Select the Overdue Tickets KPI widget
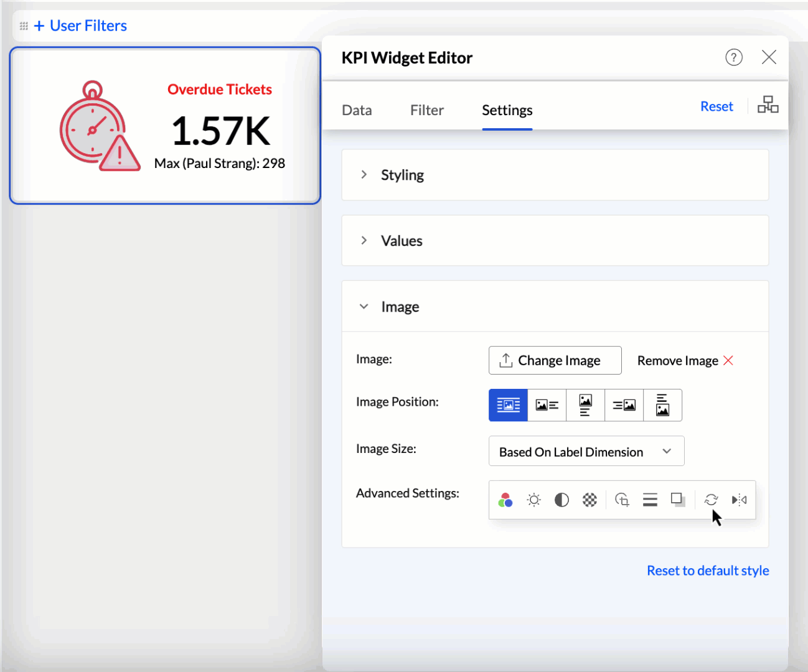Image resolution: width=808 pixels, height=672 pixels. (x=165, y=126)
